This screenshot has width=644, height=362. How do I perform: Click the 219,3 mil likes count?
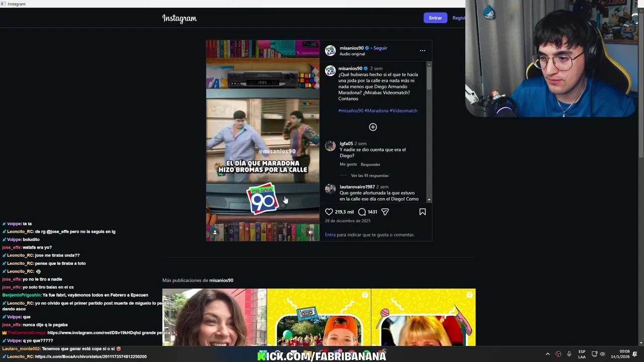tap(344, 212)
